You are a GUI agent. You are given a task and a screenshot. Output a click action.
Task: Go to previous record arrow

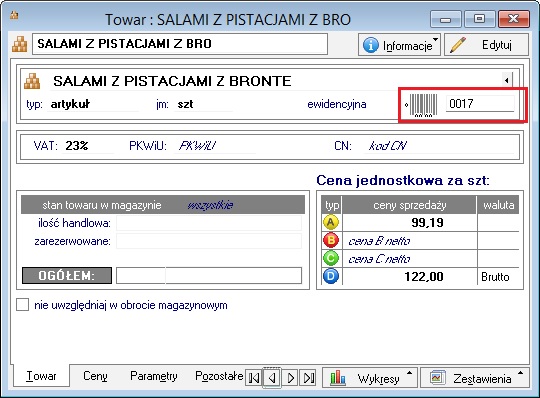pyautogui.click(x=272, y=378)
